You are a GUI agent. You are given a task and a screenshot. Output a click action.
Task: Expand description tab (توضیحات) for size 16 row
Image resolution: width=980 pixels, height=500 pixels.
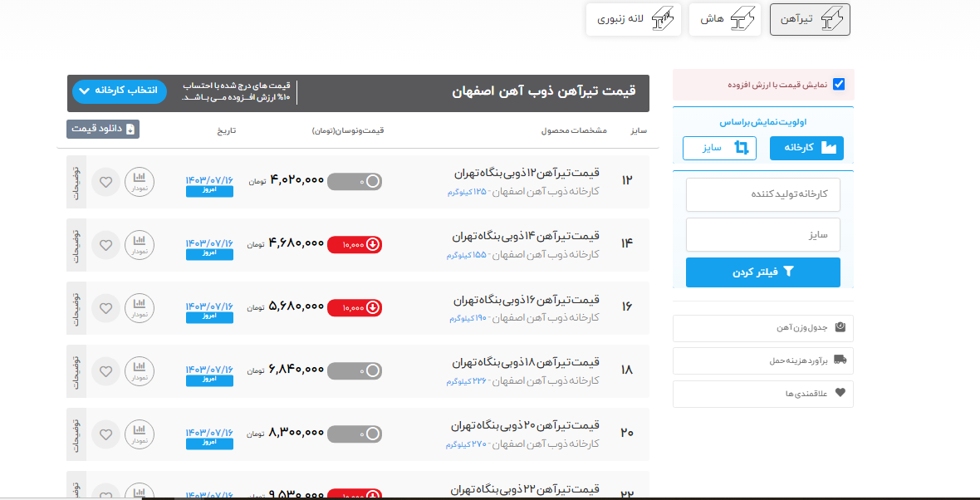coord(76,308)
